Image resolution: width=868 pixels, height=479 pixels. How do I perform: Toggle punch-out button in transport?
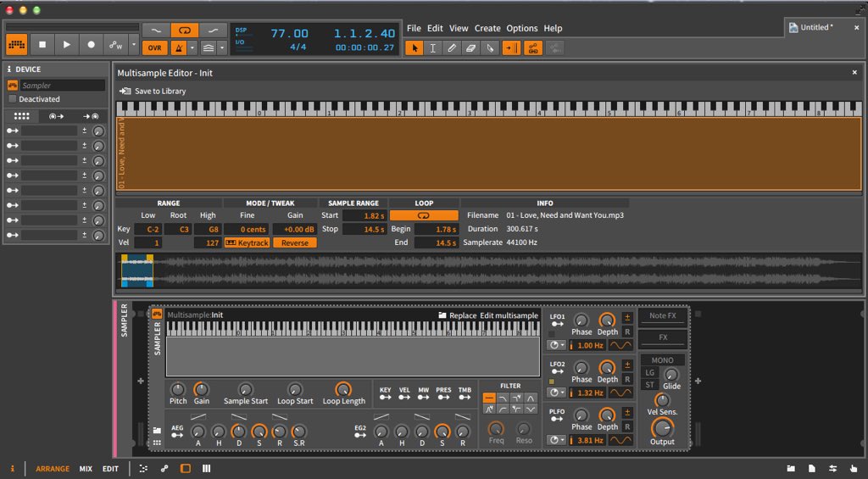click(213, 31)
